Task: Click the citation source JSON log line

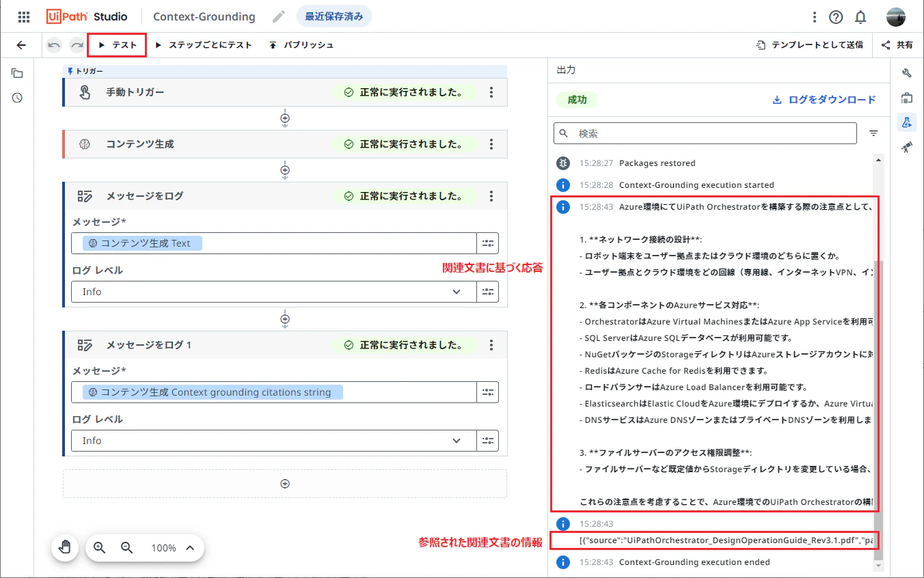Action: point(726,540)
